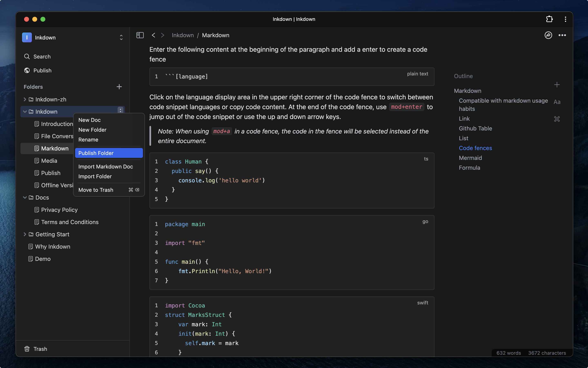Choose Import Markdown Doc
The height and width of the screenshot is (368, 588).
(x=109, y=166)
